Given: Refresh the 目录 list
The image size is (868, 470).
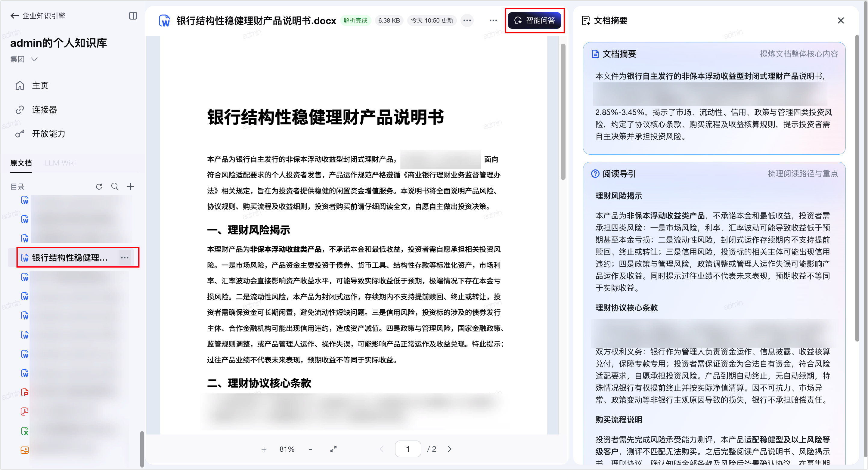Looking at the screenshot, I should point(99,186).
